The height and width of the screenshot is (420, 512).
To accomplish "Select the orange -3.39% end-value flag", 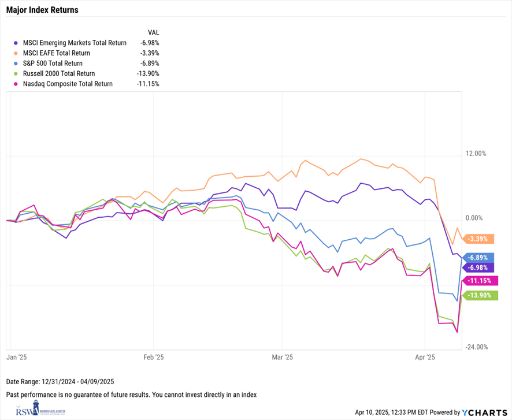I will tap(479, 238).
